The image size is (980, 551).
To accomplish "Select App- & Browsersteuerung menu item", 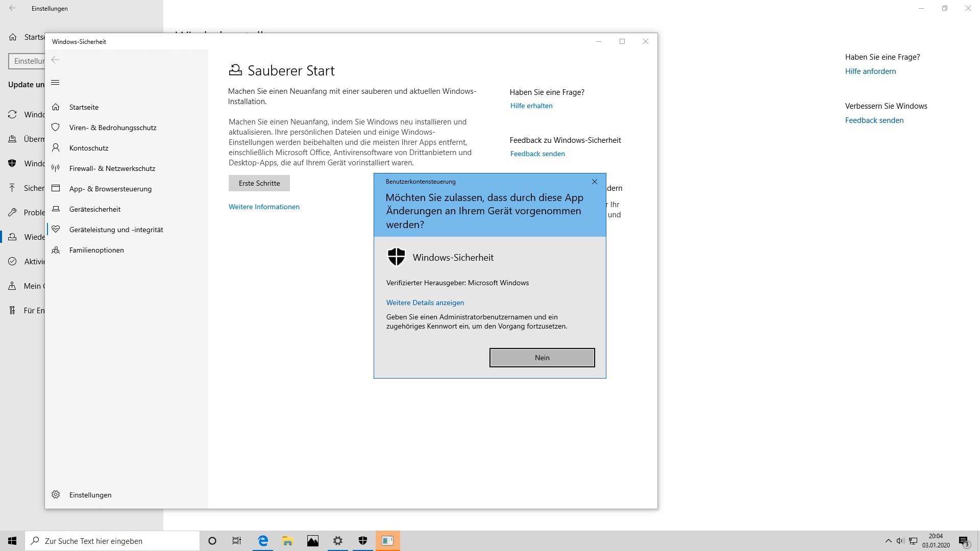I will 127,189.
